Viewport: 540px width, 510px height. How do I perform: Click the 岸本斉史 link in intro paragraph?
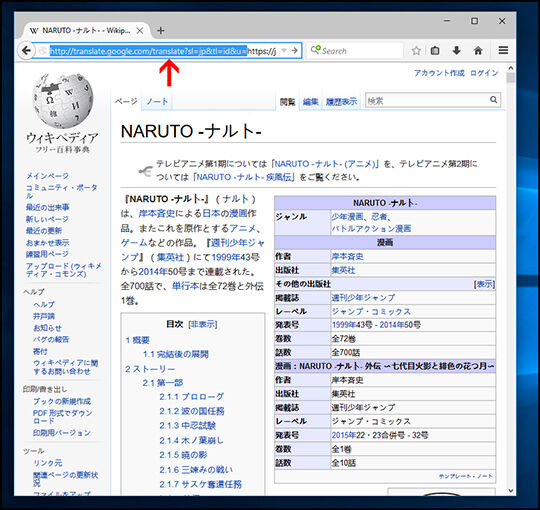point(157,214)
